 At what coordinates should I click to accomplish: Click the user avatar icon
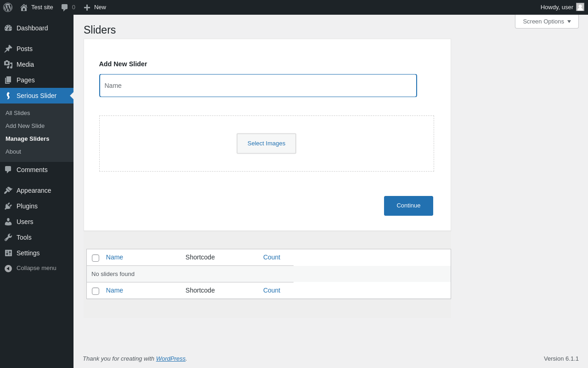580,7
